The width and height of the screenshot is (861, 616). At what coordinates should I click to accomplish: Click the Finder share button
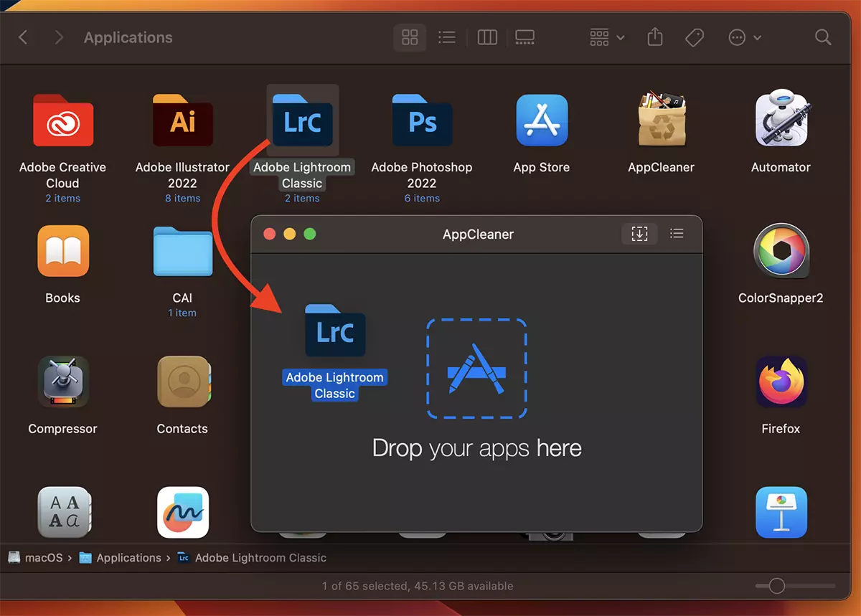click(654, 37)
